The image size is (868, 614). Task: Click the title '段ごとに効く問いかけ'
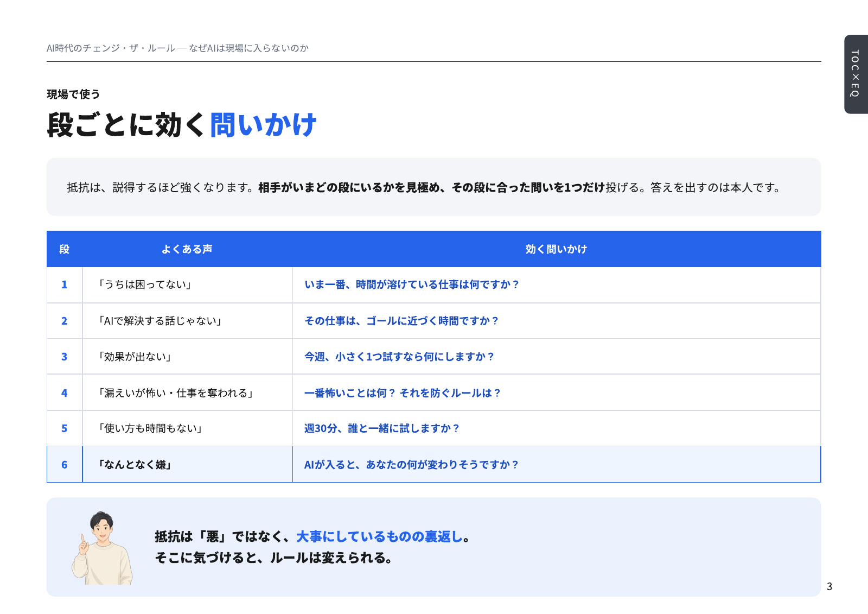click(182, 125)
